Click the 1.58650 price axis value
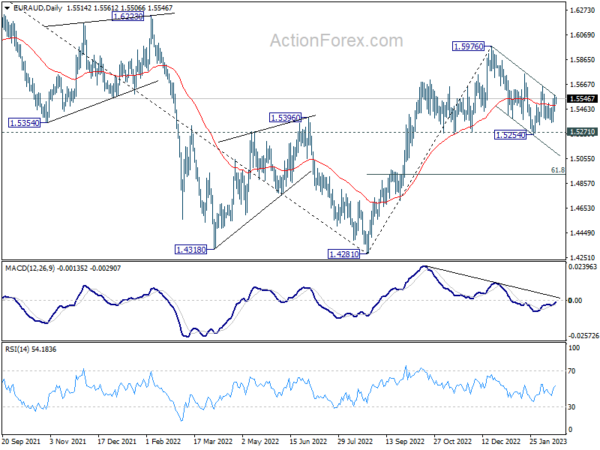This screenshot has width=600, height=450. point(582,60)
